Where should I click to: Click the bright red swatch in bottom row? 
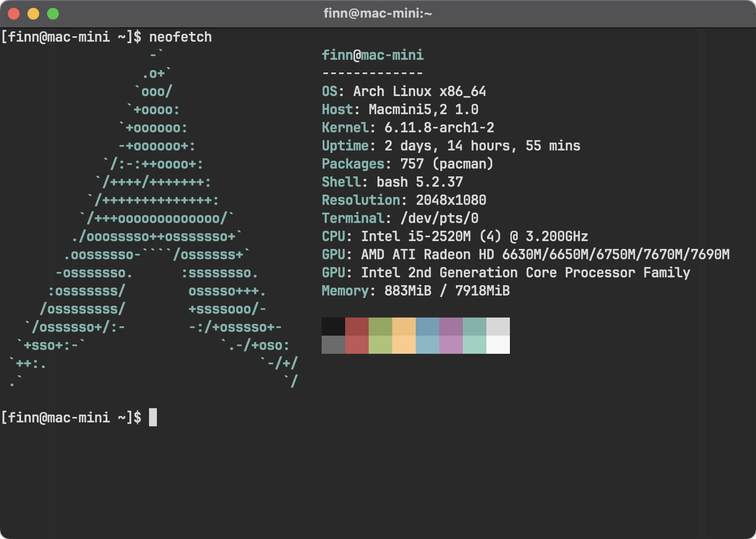(357, 344)
